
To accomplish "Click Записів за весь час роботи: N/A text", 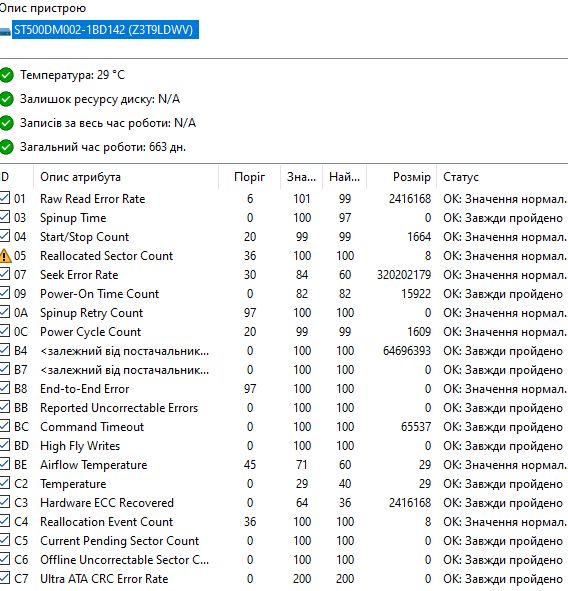I will click(x=108, y=123).
